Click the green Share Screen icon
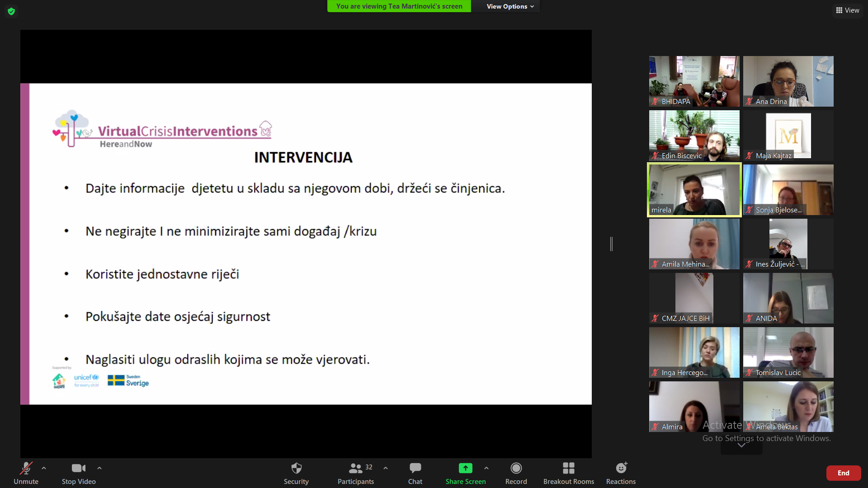This screenshot has width=868, height=488. (x=465, y=468)
